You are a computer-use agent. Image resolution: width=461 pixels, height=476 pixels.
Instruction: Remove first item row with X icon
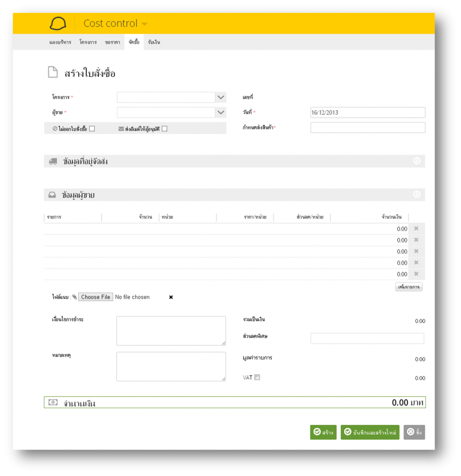pyautogui.click(x=416, y=229)
